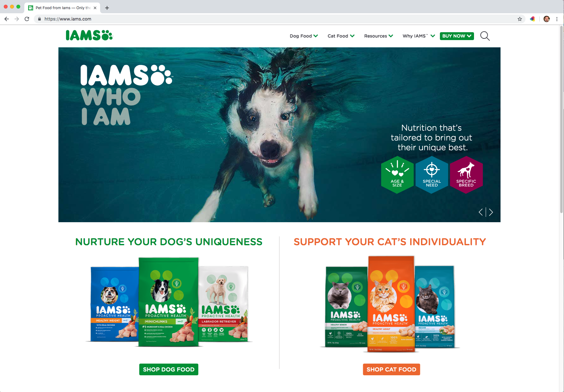
Task: Open the Why IAMS menu
Action: [x=419, y=36]
